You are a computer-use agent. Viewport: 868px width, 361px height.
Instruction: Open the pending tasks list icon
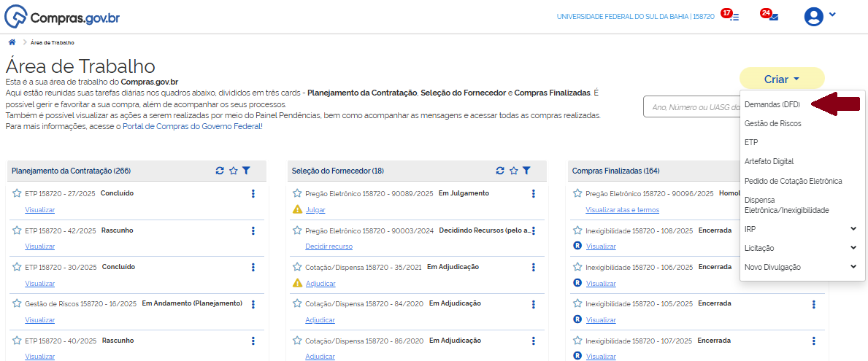point(734,17)
